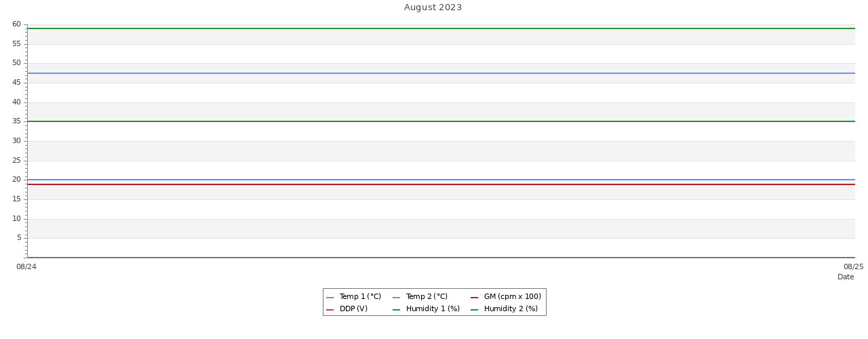Viewport: 868px width, 339px height.
Task: Hide the GM (cpm x 100) series
Action: pyautogui.click(x=512, y=297)
